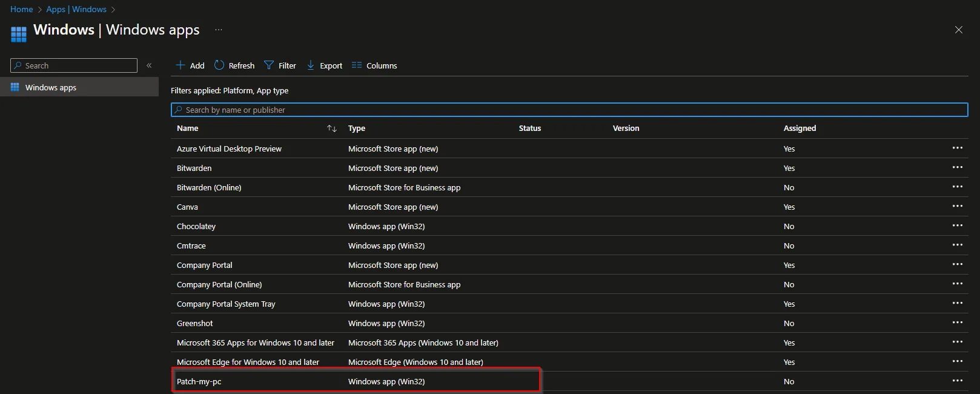The image size is (980, 394).
Task: Open the ellipsis menu for Bitwarden row
Action: (957, 167)
